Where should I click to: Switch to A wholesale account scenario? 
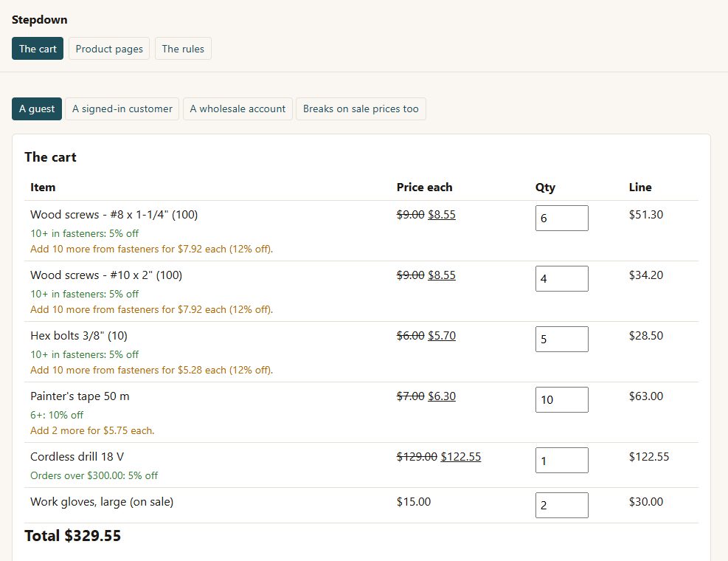coord(238,109)
